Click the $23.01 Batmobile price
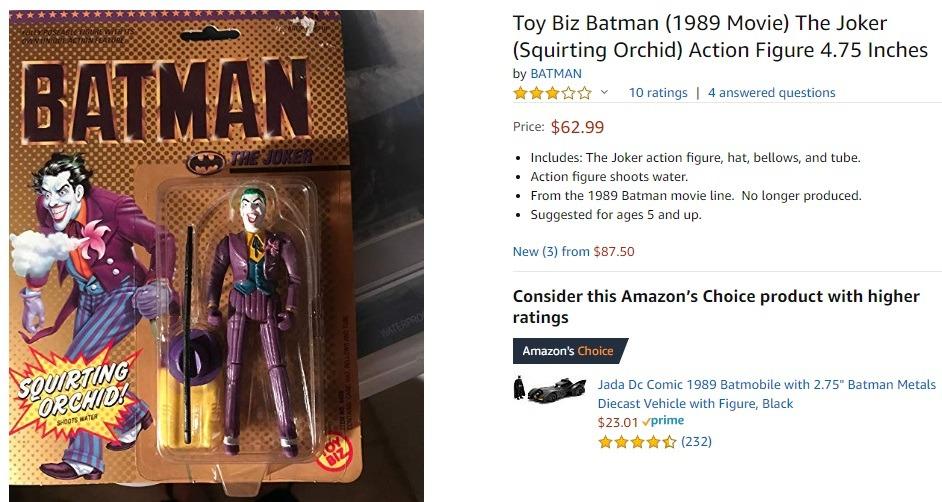Viewport: 942px width, 502px height. click(617, 422)
